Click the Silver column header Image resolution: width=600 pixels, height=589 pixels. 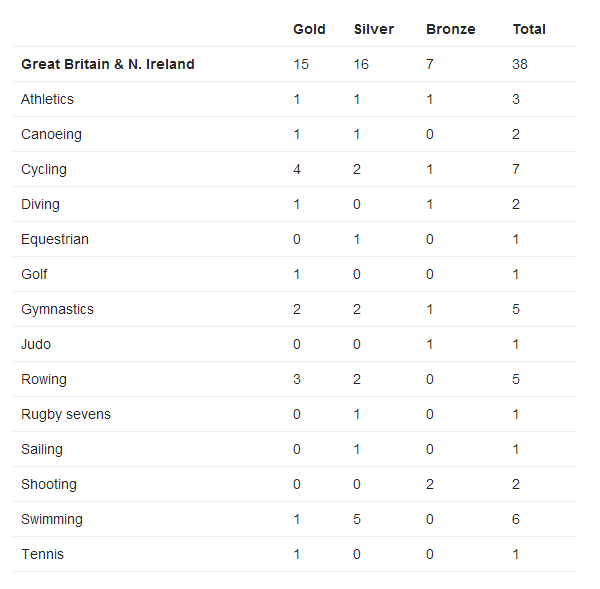pyautogui.click(x=373, y=29)
